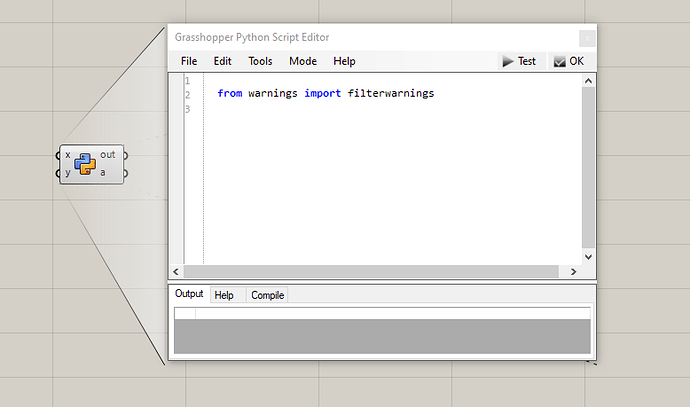Click the horizontal scrollbar right arrow
The height and width of the screenshot is (407, 690).
point(573,271)
